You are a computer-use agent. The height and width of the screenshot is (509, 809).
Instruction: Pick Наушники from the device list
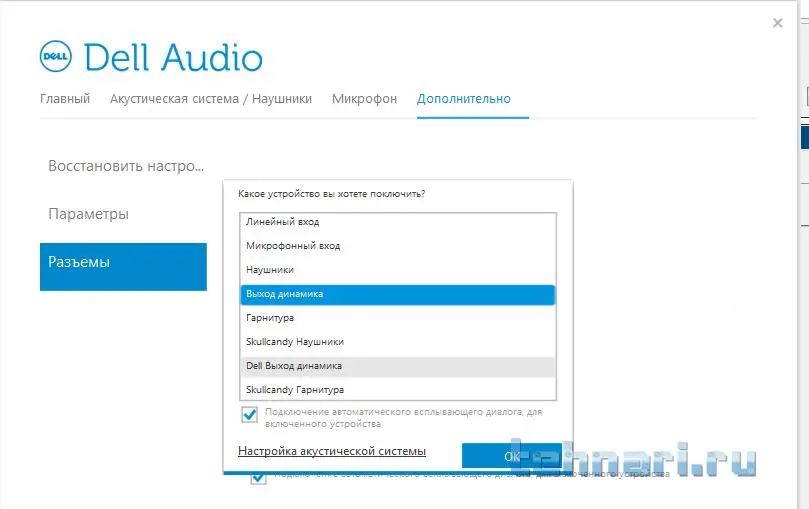point(398,270)
